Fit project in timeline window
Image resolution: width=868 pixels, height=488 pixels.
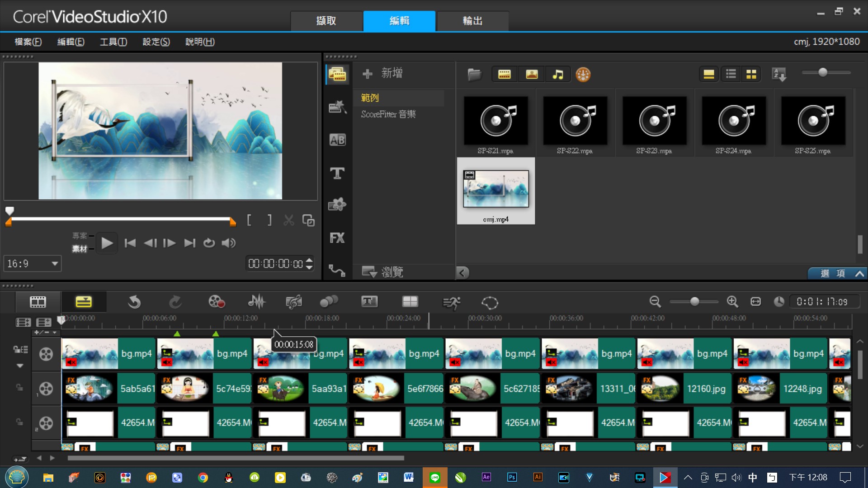(756, 302)
